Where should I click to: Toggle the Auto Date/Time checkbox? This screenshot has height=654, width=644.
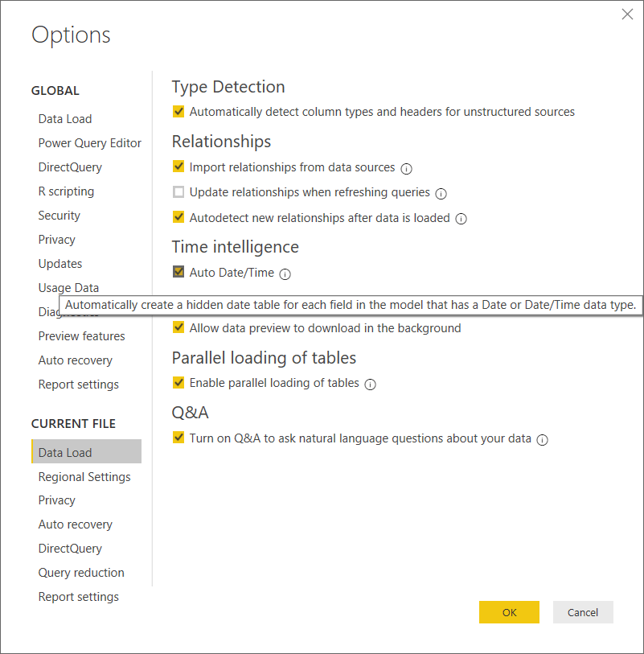pyautogui.click(x=178, y=272)
